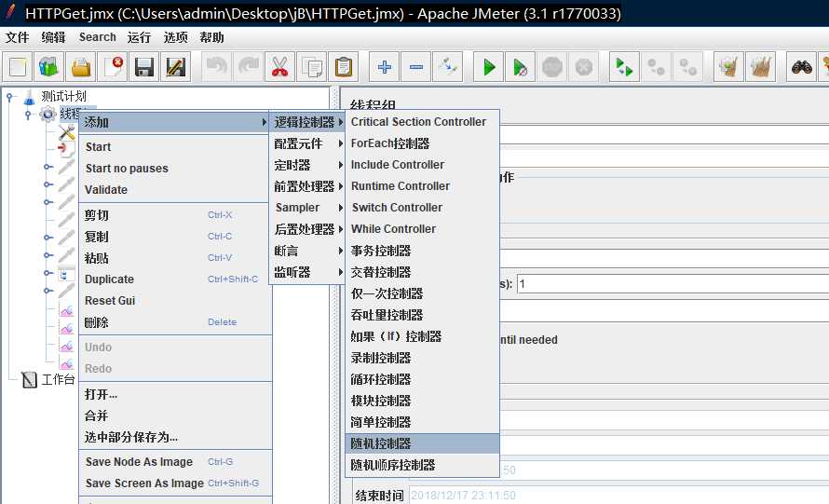Add a While Controller
The height and width of the screenshot is (504, 829).
point(423,229)
